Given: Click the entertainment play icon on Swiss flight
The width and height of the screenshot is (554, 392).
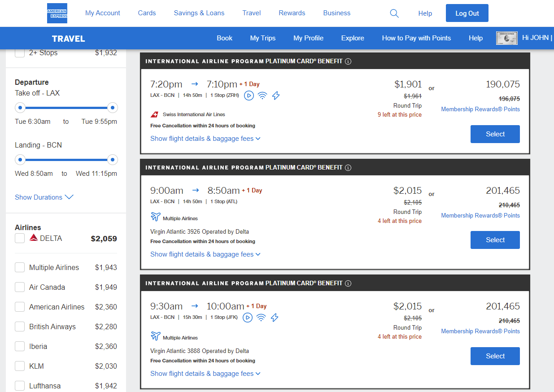Looking at the screenshot, I should click(249, 95).
